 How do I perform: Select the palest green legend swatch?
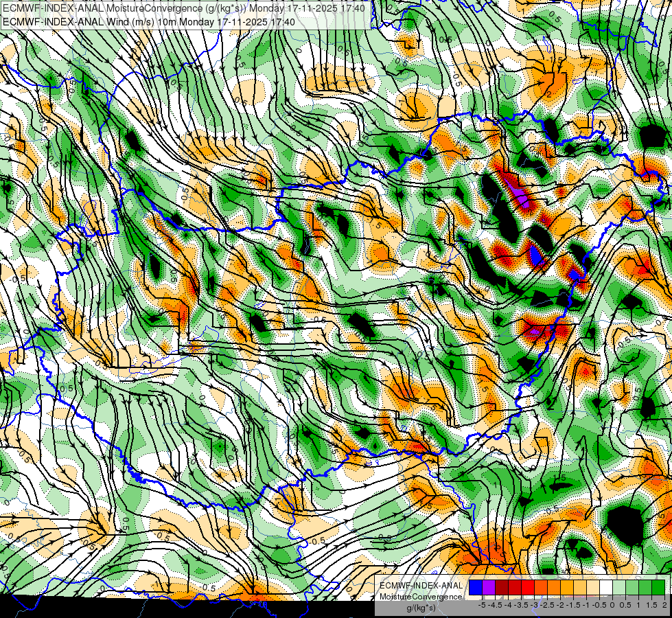click(619, 588)
